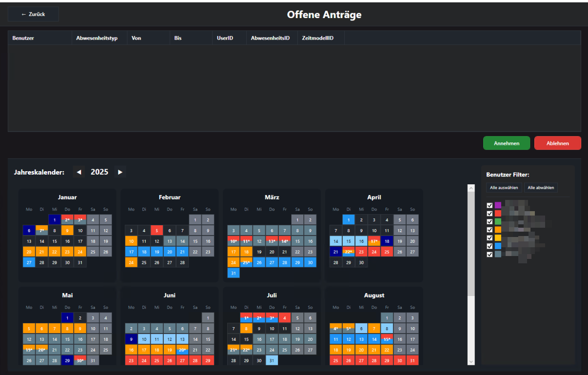Image resolution: width=588 pixels, height=375 pixels.
Task: Uncheck the green user filter checkbox
Action: click(x=490, y=221)
